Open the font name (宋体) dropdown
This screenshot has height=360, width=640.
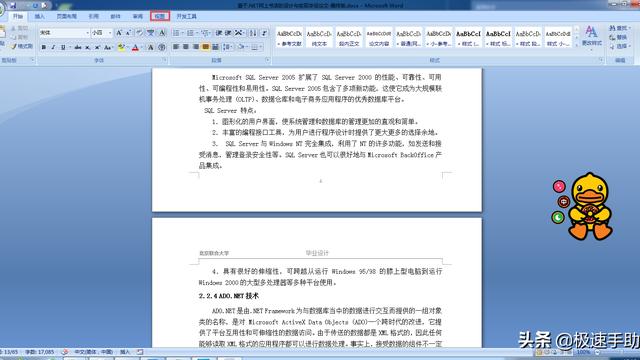[87, 33]
